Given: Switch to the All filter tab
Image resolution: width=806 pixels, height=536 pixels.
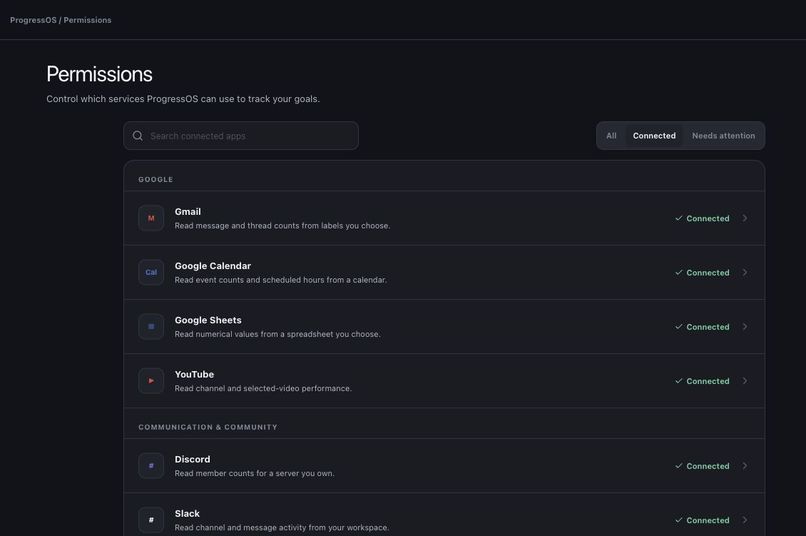Looking at the screenshot, I should pos(611,136).
